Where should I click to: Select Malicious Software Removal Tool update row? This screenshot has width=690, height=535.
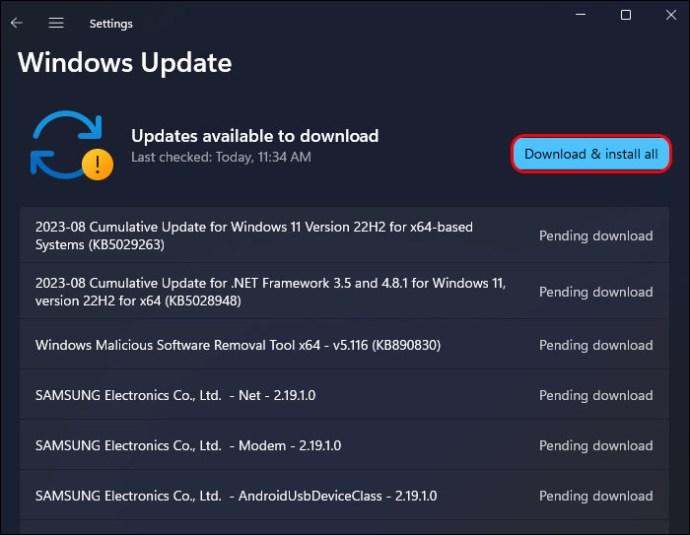[x=345, y=345]
